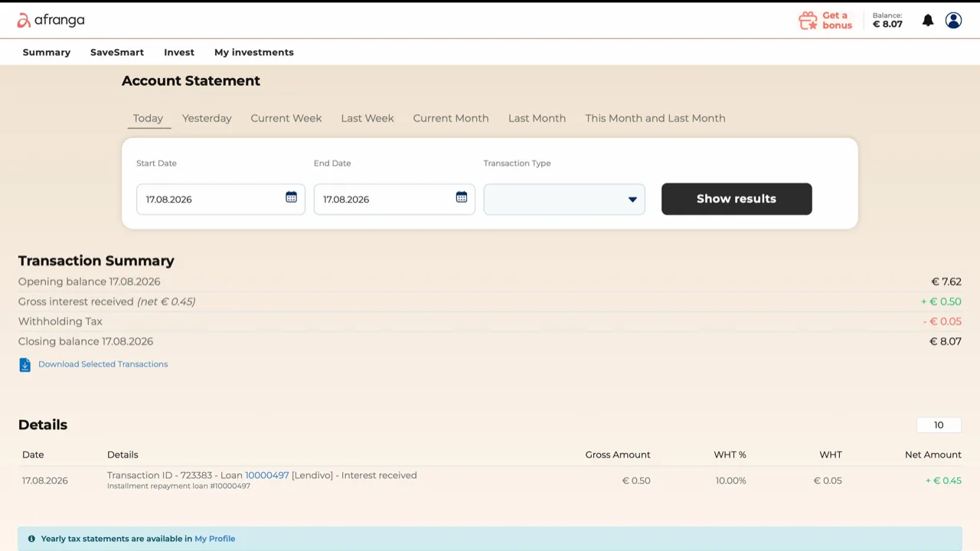Open the Get a bonus gift icon

pos(808,21)
